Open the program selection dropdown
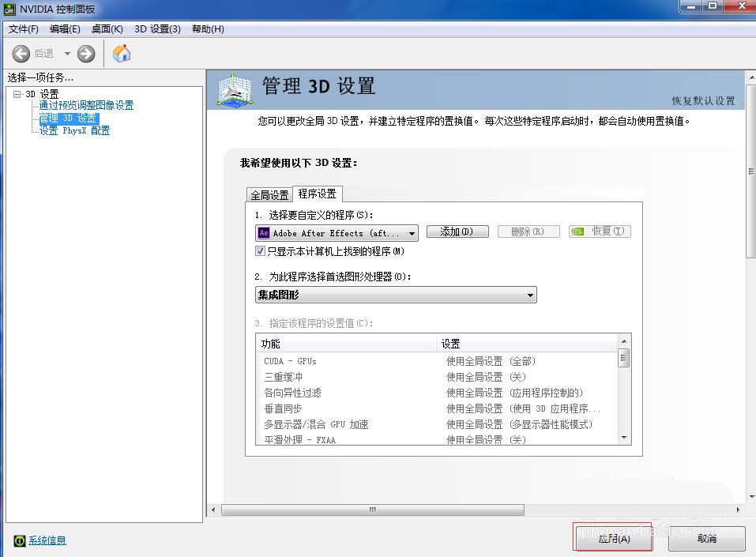Image resolution: width=756 pixels, height=557 pixels. tap(337, 233)
